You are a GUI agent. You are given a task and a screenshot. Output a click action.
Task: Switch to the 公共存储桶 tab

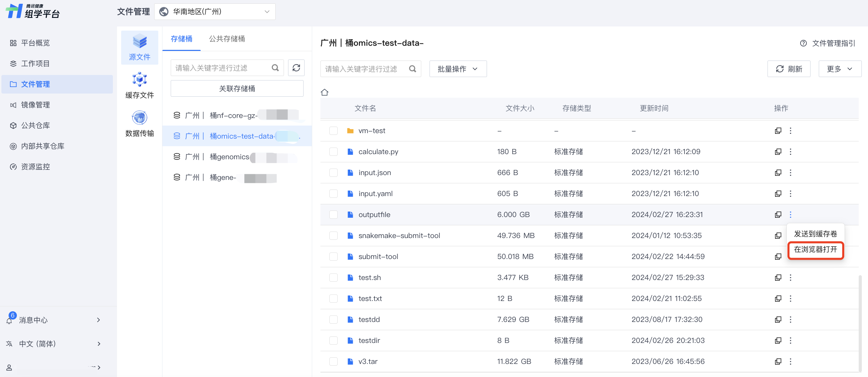pyautogui.click(x=227, y=39)
